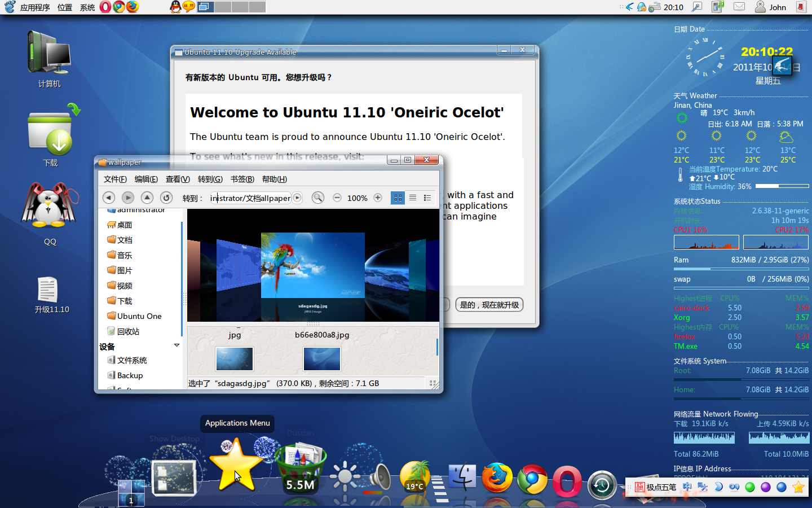Switch to list view
This screenshot has height=508, width=812.
413,198
